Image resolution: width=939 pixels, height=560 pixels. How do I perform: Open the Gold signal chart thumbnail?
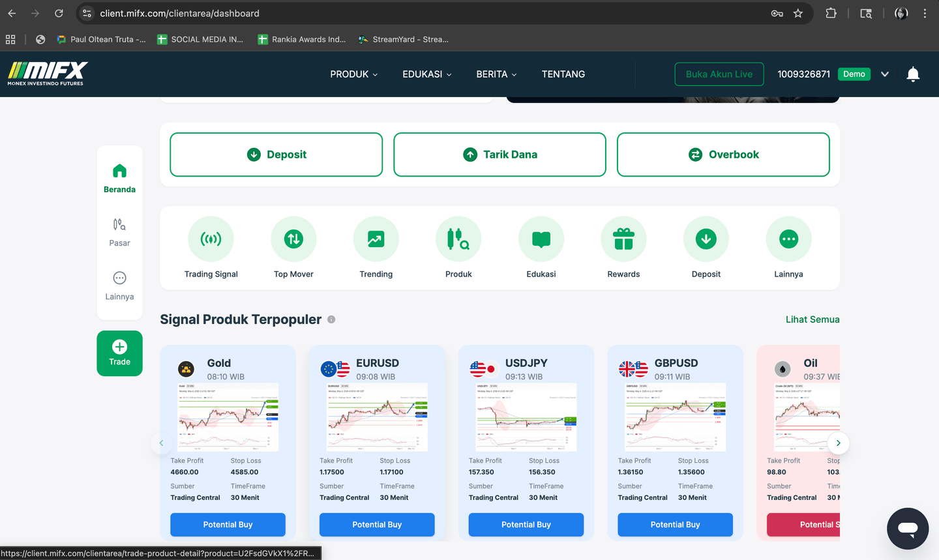[228, 417]
